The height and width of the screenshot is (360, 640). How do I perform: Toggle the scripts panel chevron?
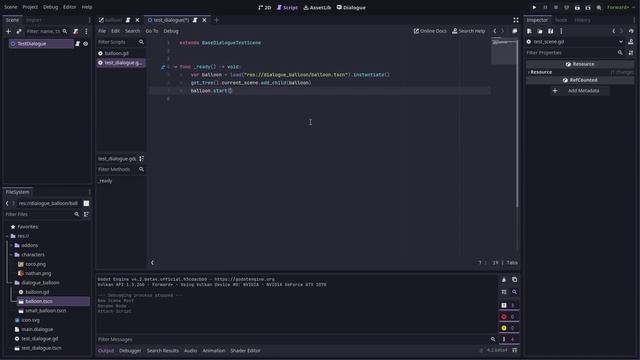click(152, 263)
